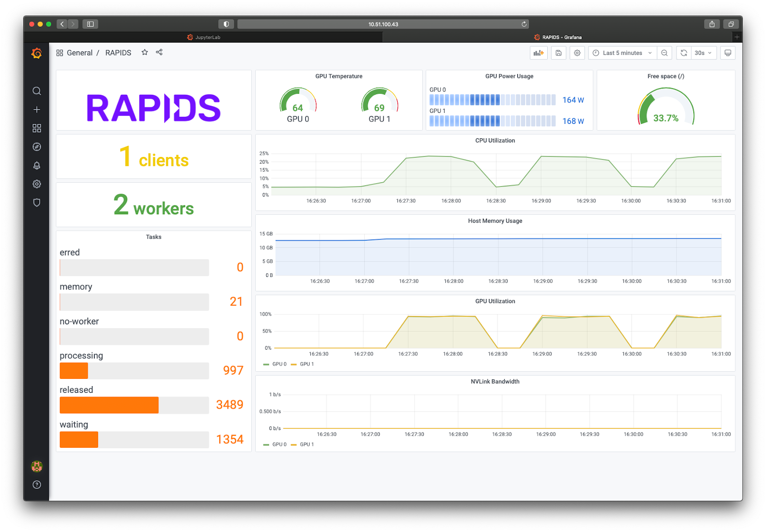
Task: Refresh the dashboard now
Action: point(684,53)
